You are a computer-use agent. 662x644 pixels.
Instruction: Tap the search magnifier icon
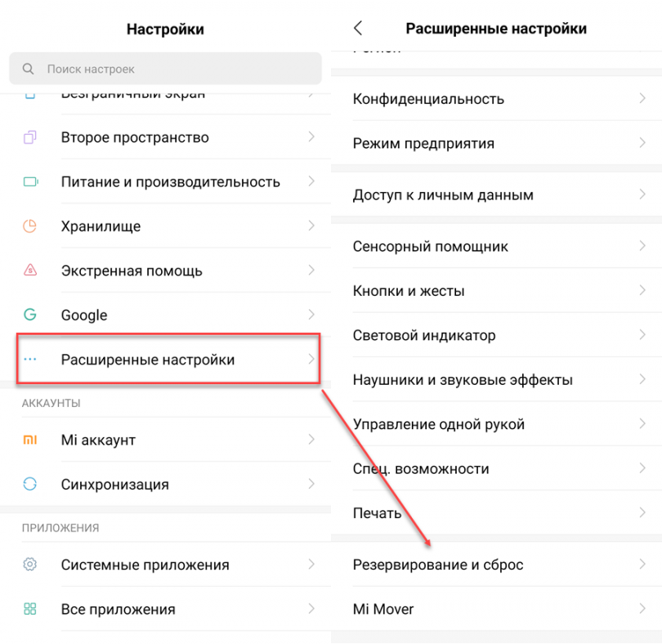pos(29,69)
